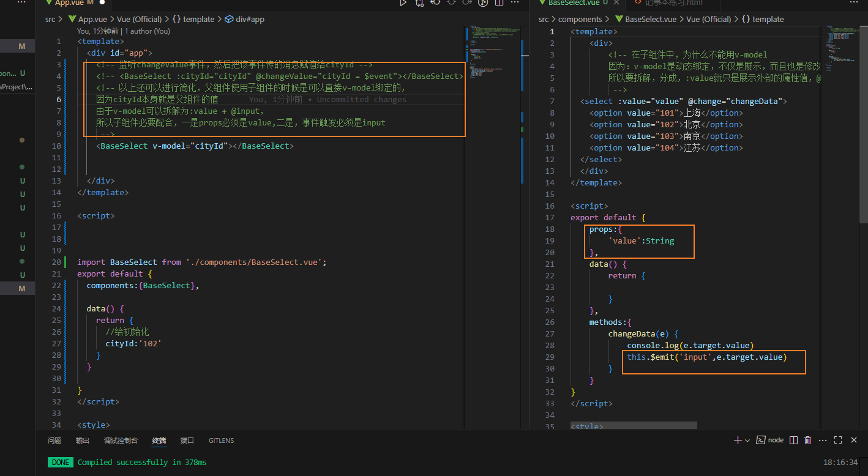Open components breadcrumb in right editor
This screenshot has width=868, height=476.
point(580,19)
